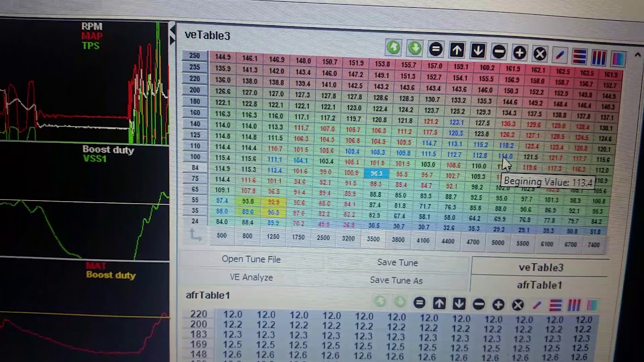Image resolution: width=644 pixels, height=362 pixels.
Task: Click the Open Tune File button
Action: point(251,259)
